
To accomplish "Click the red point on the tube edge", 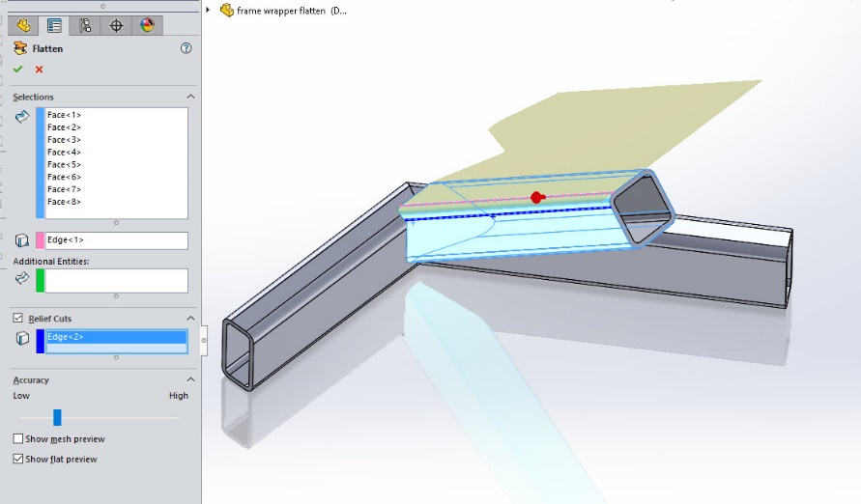I will (537, 197).
